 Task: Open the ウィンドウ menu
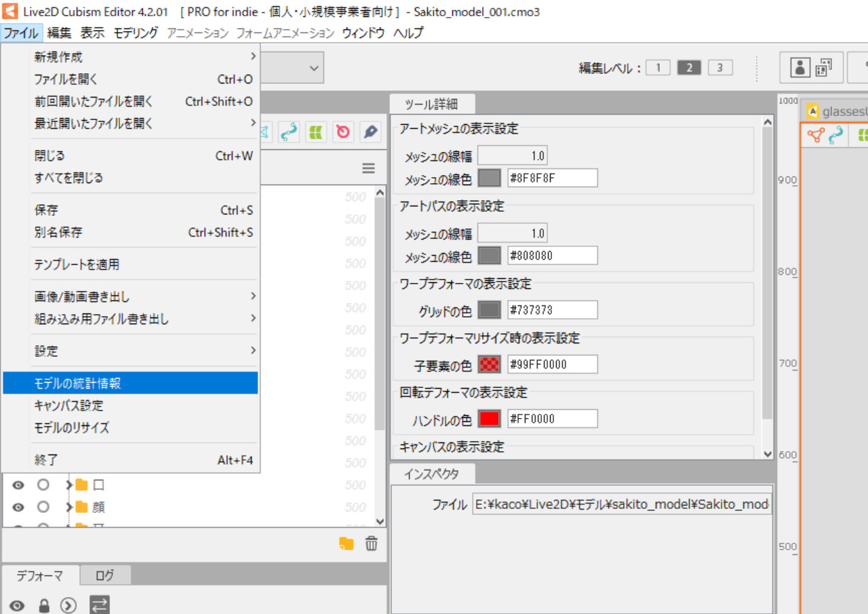(363, 33)
